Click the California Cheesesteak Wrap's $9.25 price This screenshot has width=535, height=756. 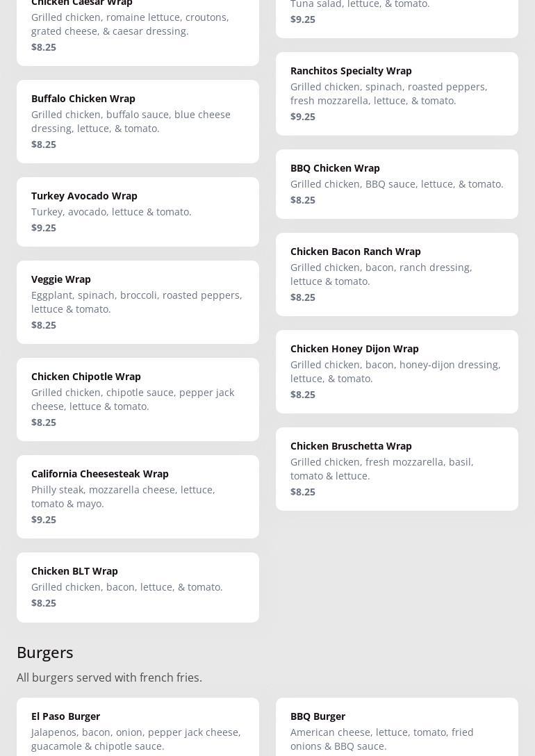pyautogui.click(x=44, y=520)
